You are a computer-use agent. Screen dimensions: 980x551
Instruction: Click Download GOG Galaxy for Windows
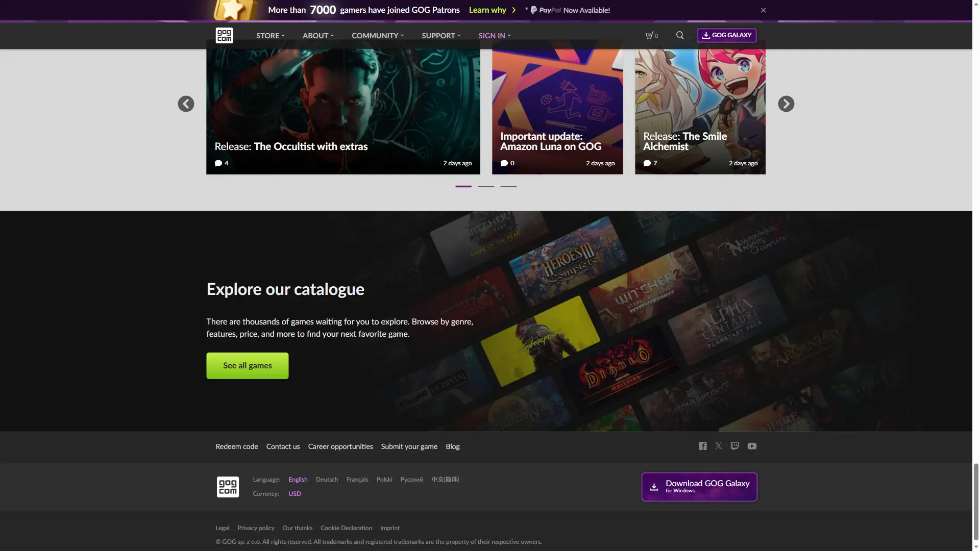(x=699, y=487)
